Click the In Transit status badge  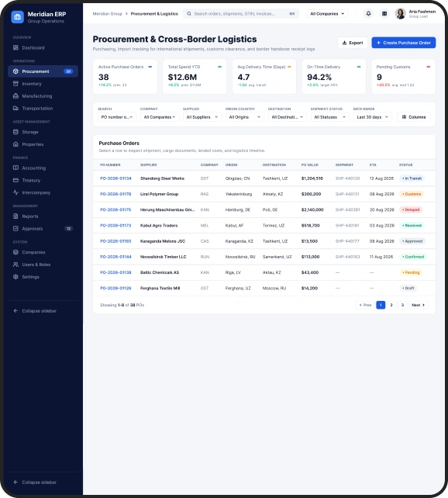412,178
